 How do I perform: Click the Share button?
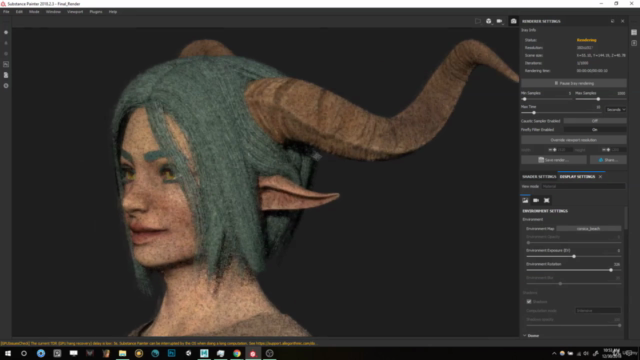click(608, 160)
